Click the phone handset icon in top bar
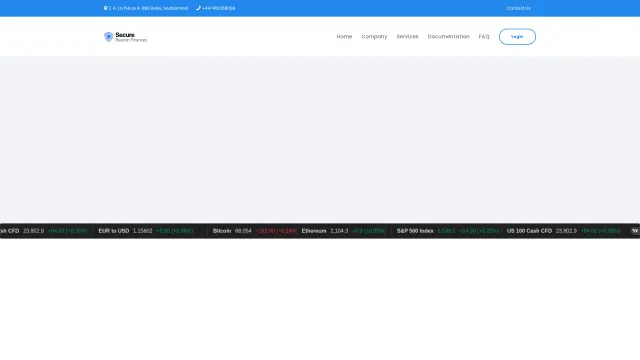 [x=198, y=8]
